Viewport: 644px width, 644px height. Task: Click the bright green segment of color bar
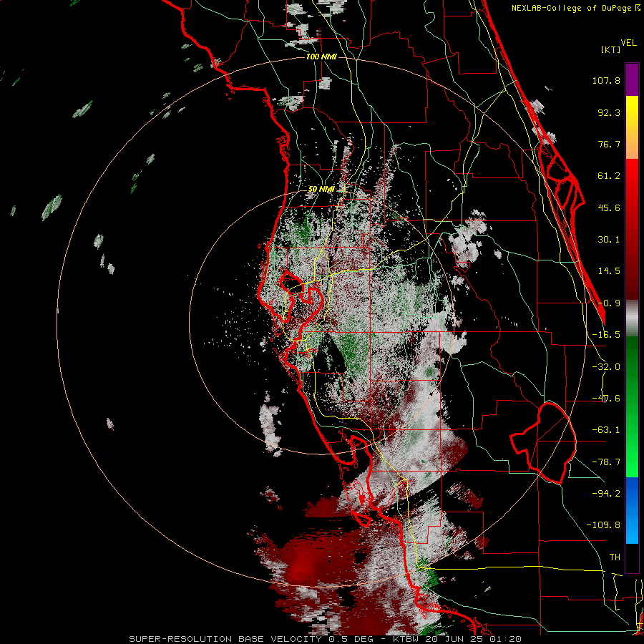point(632,406)
